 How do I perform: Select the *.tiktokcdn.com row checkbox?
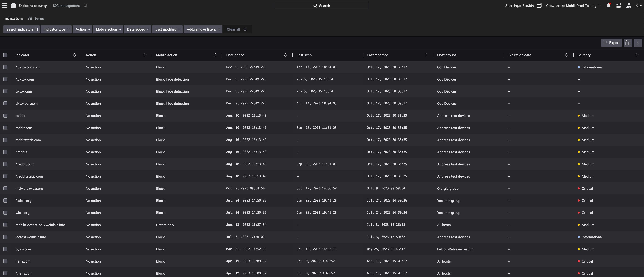tap(5, 67)
